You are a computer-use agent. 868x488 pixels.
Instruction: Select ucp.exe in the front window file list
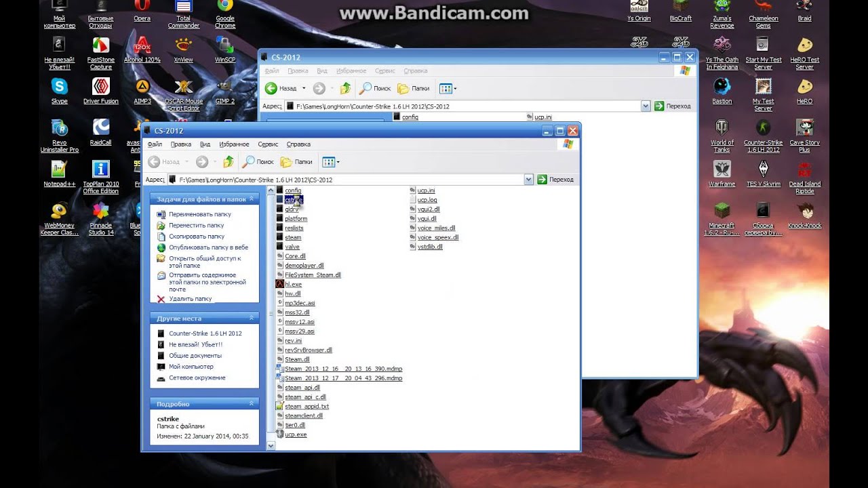pyautogui.click(x=291, y=434)
